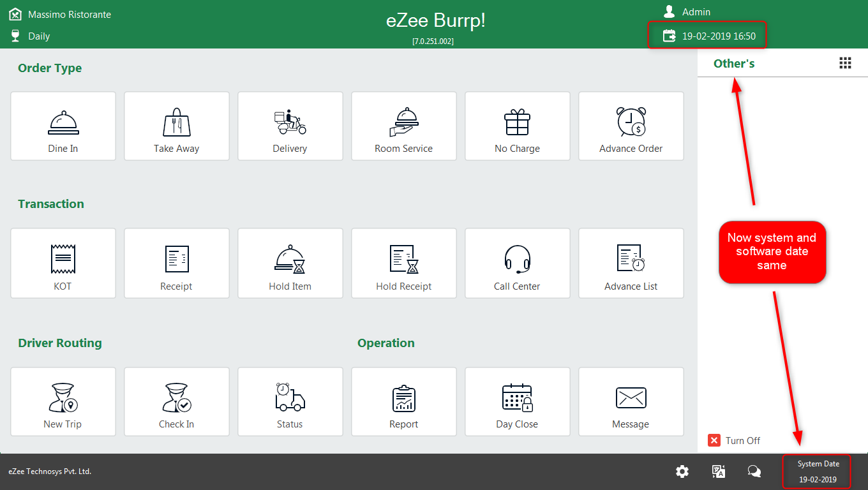The image size is (868, 490).
Task: Click the language translate icon
Action: 719,471
